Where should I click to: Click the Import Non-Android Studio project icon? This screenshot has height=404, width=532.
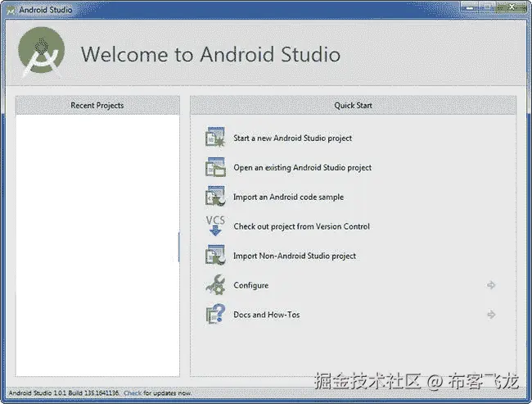pyautogui.click(x=215, y=255)
